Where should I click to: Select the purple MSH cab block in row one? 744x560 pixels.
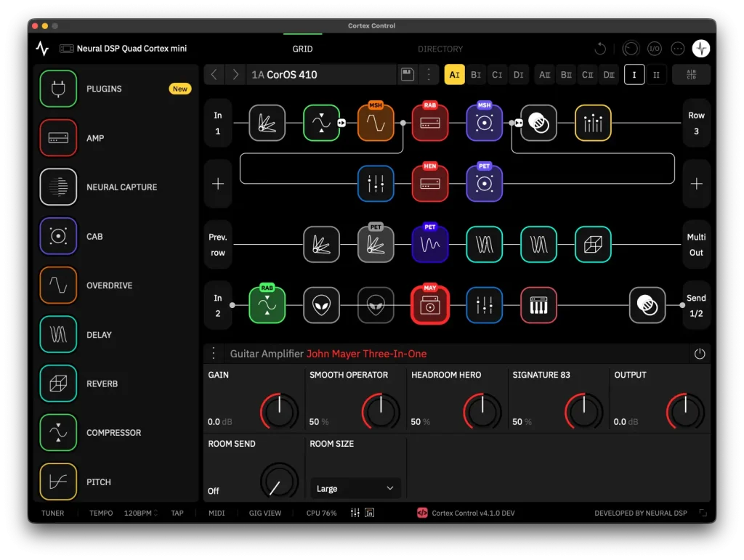click(484, 123)
